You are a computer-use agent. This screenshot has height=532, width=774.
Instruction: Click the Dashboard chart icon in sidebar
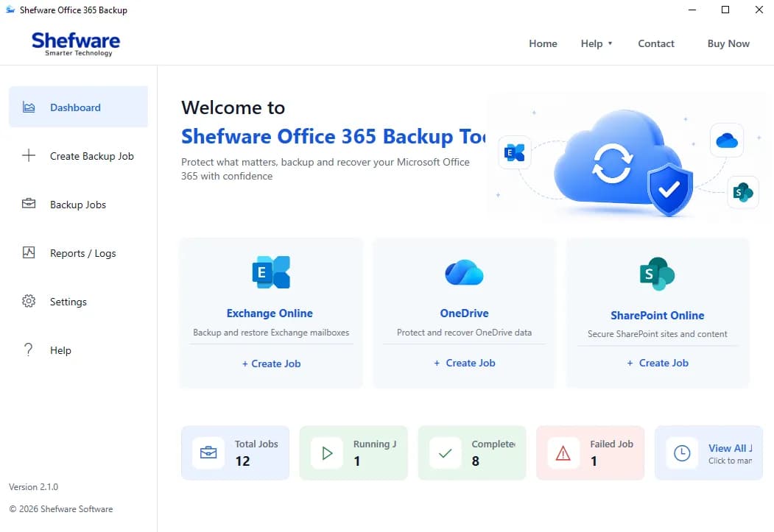[x=29, y=107]
